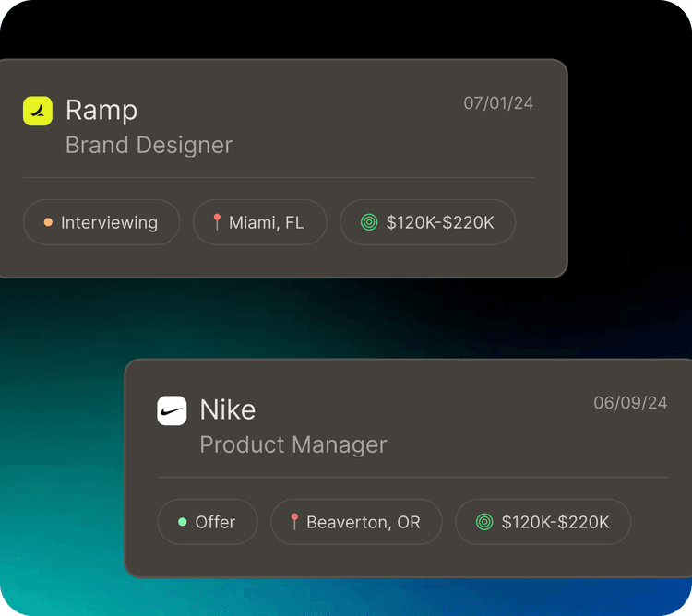Click the location pin icon beside Miami, FL
The image size is (692, 616).
coord(217,222)
